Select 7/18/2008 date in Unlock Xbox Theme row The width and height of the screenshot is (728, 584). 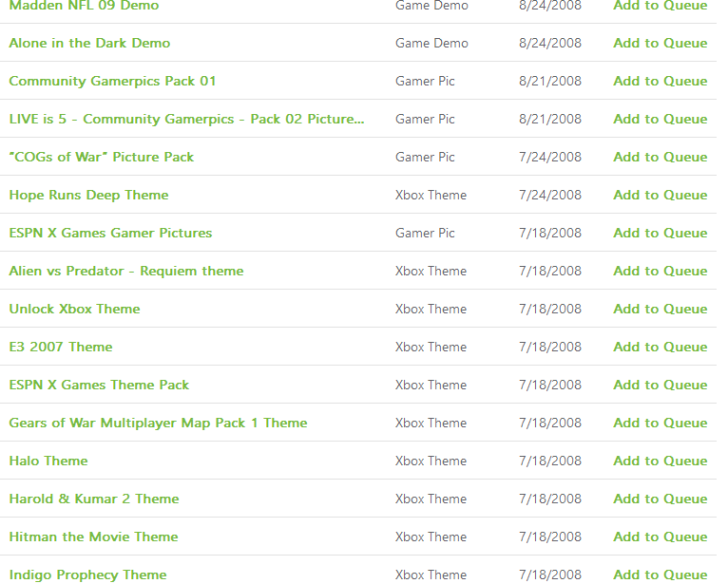(x=550, y=310)
